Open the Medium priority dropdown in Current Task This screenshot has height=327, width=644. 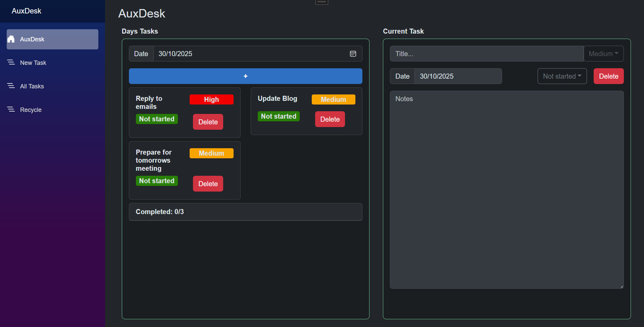(603, 53)
